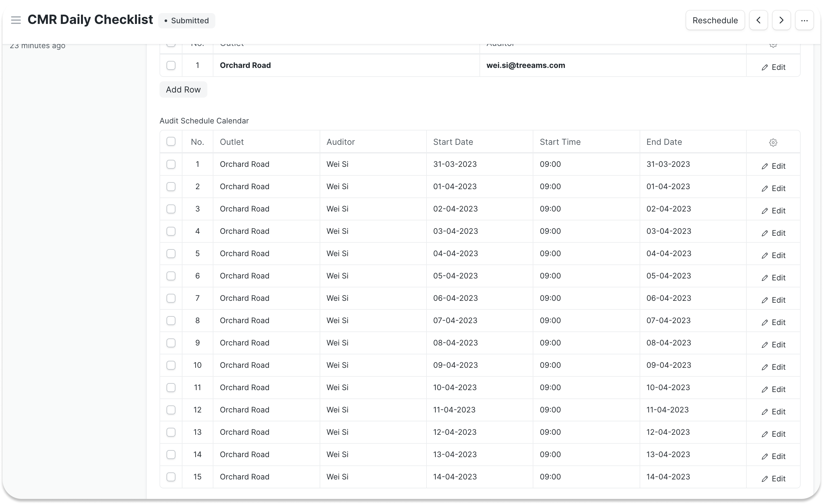Open the three-dots more options menu
The width and height of the screenshot is (823, 504).
[804, 20]
